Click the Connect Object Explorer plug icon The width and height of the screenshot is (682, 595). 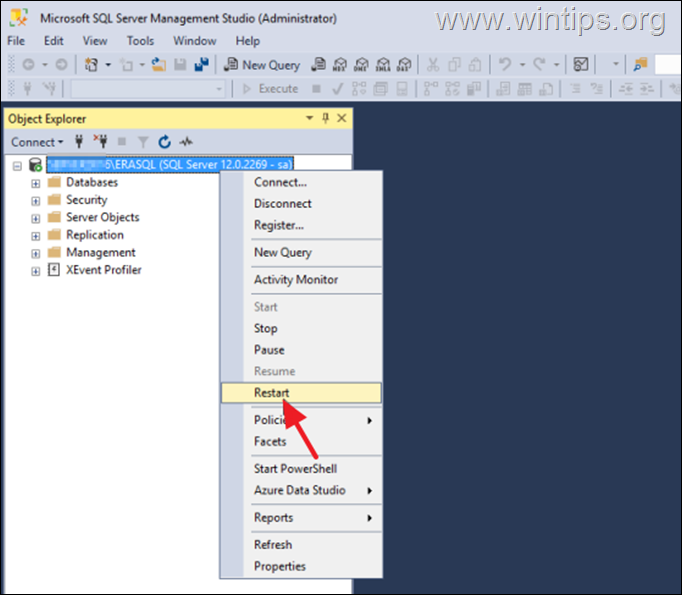click(79, 141)
